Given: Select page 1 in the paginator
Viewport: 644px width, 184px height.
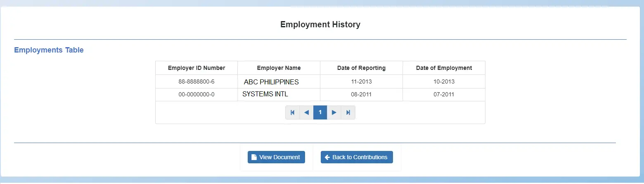Looking at the screenshot, I should [x=320, y=112].
